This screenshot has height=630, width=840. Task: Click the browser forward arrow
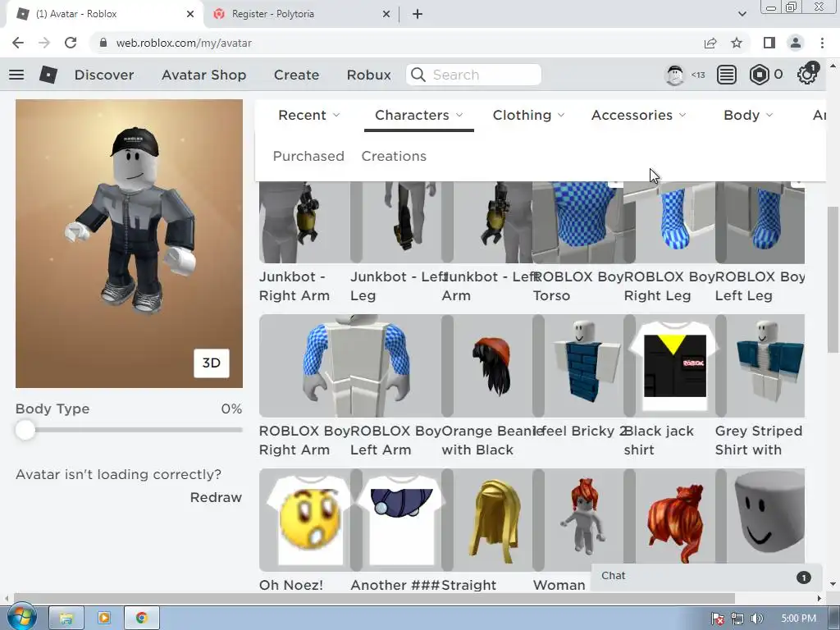click(x=44, y=43)
